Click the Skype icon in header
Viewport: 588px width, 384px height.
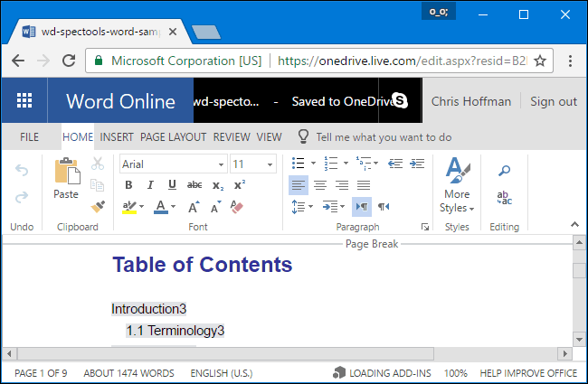coord(400,101)
